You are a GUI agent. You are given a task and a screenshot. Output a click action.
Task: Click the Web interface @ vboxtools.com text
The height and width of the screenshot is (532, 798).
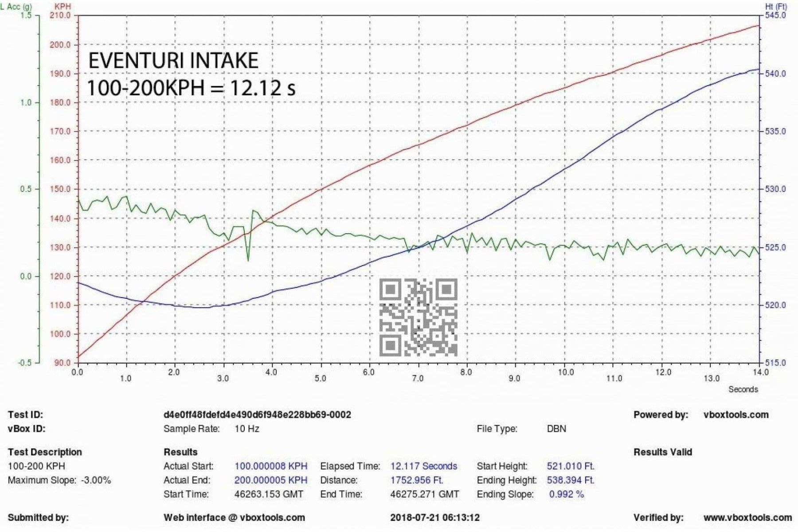point(234,517)
